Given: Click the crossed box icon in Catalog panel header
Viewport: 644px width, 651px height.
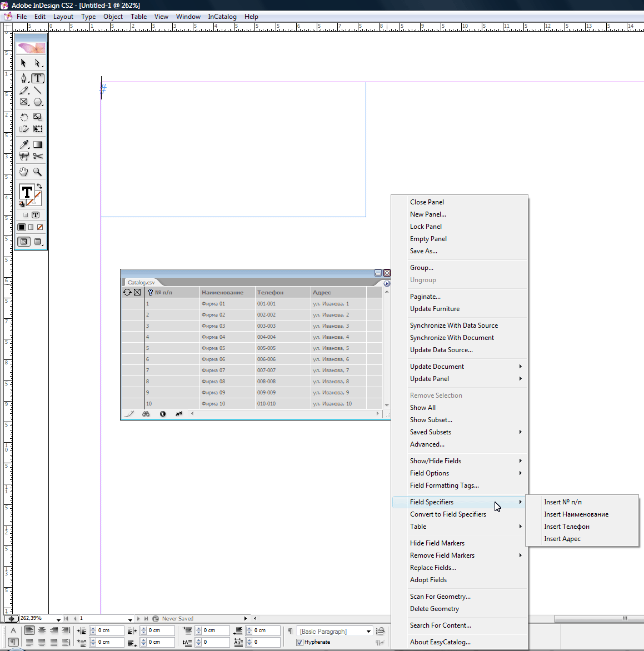Looking at the screenshot, I should coord(137,292).
